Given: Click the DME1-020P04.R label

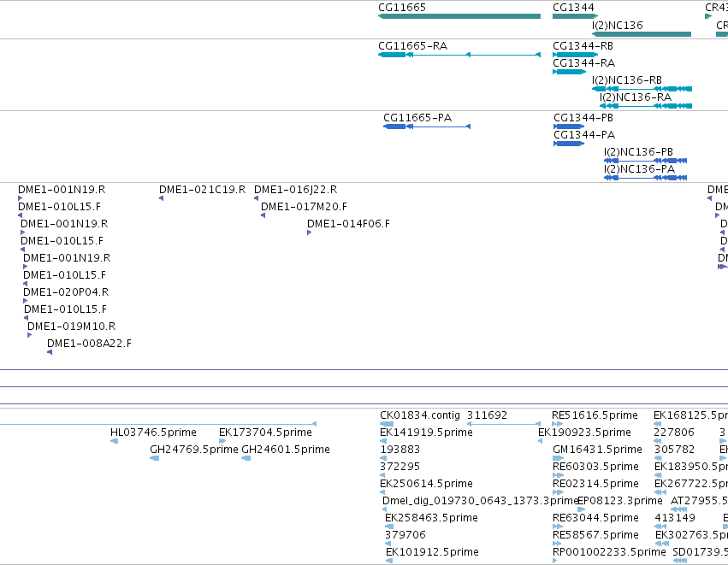Looking at the screenshot, I should (66, 292).
